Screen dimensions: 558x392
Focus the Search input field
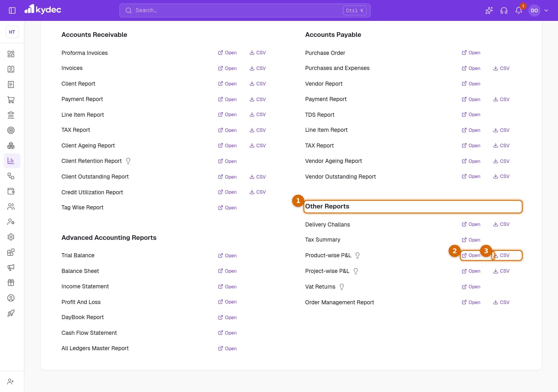(x=245, y=10)
